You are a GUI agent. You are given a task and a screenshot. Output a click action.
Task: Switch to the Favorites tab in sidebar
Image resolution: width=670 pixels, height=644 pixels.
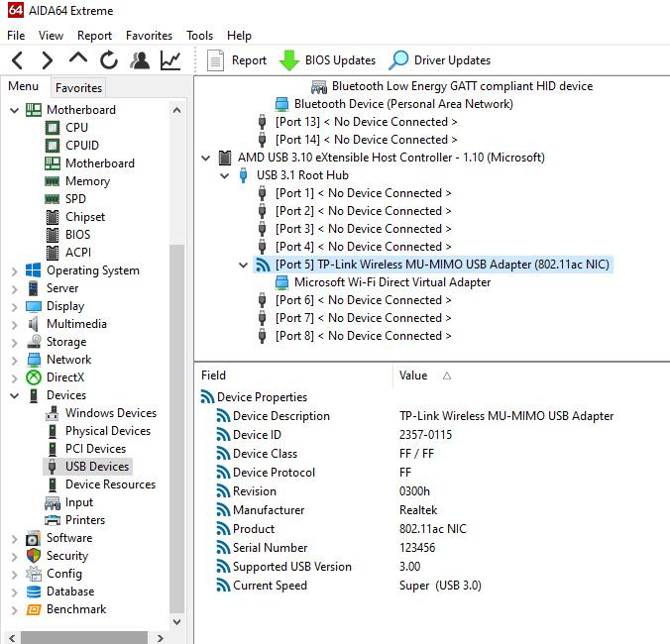pyautogui.click(x=78, y=88)
